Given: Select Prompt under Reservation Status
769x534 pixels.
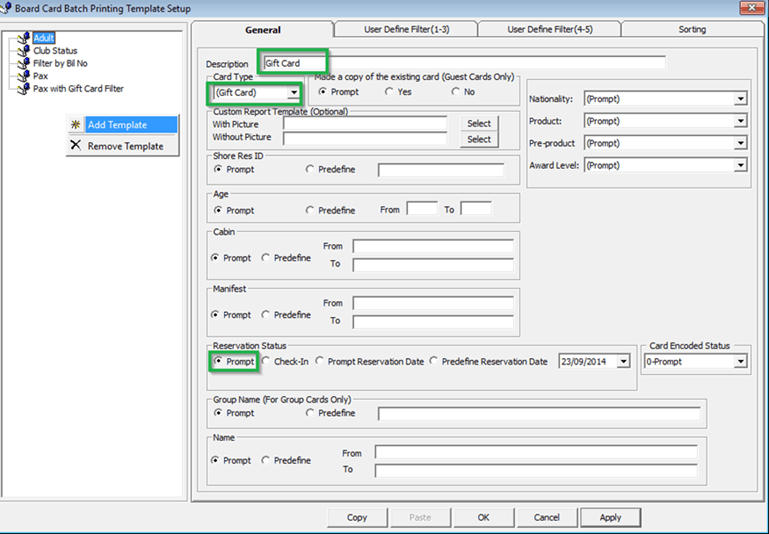Looking at the screenshot, I should [218, 361].
